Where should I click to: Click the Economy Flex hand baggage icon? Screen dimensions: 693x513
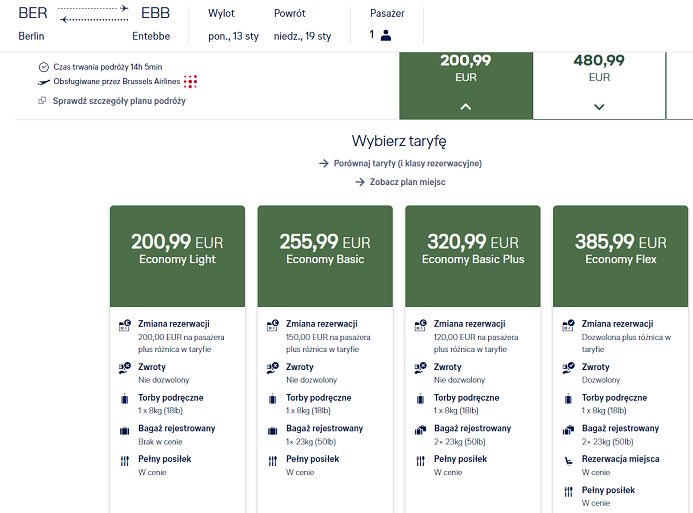pos(568,399)
